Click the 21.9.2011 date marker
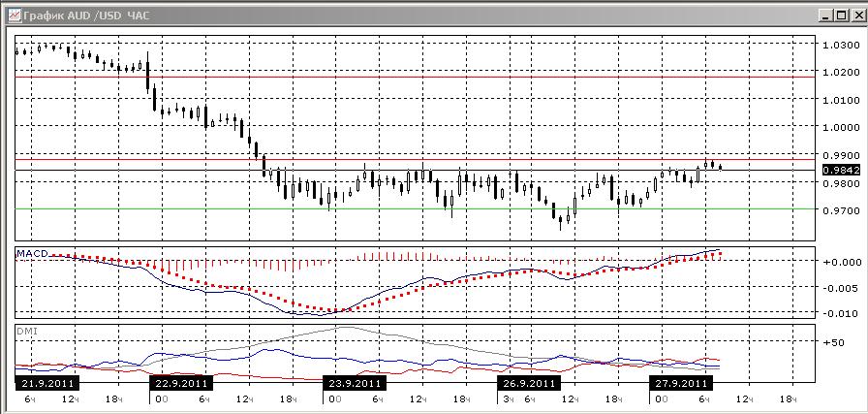The height and width of the screenshot is (414, 868). click(x=47, y=383)
